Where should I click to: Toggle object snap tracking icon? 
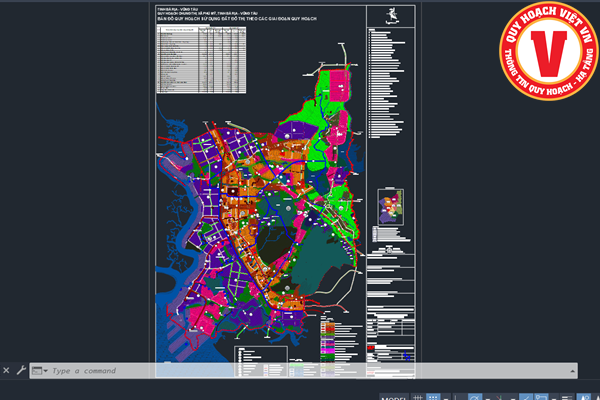[x=524, y=397]
